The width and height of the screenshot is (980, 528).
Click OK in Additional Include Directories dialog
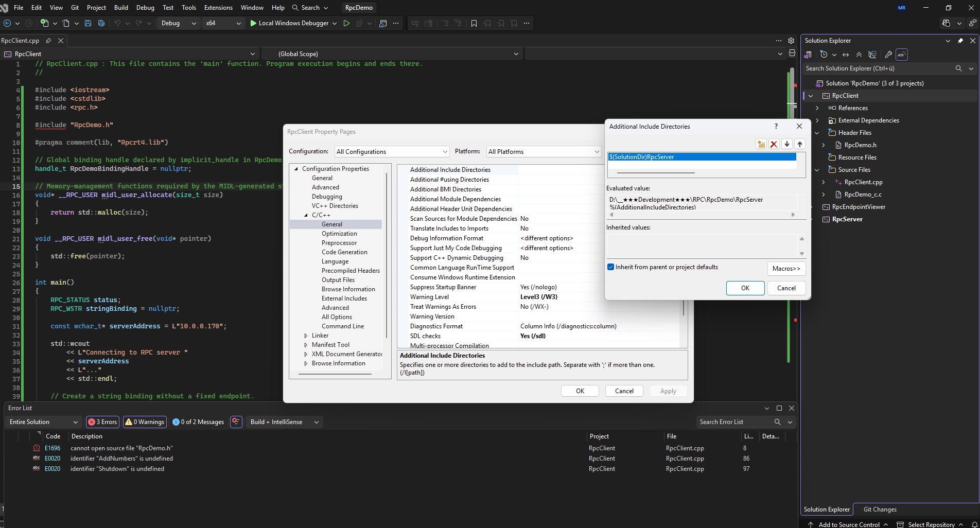tap(745, 288)
